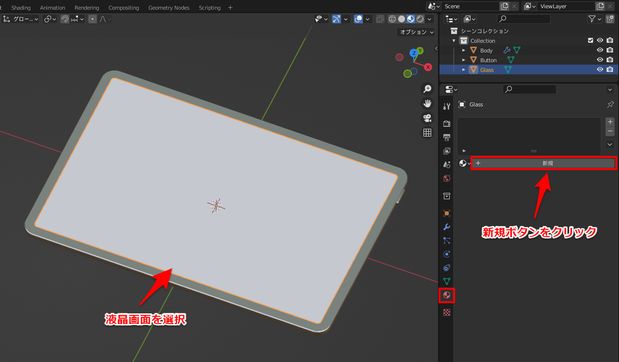Screen dimensions: 619x362
Task: Toggle the snap magnet button
Action: pos(65,19)
